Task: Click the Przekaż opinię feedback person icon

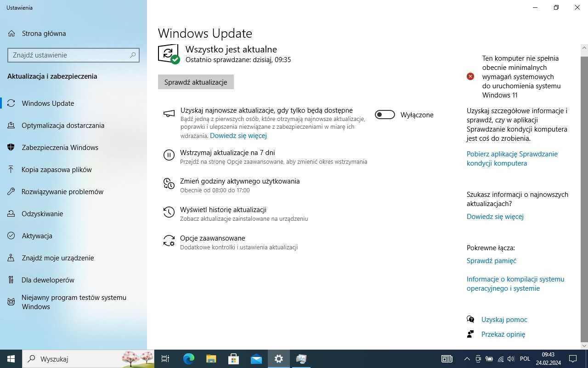Action: tap(470, 334)
